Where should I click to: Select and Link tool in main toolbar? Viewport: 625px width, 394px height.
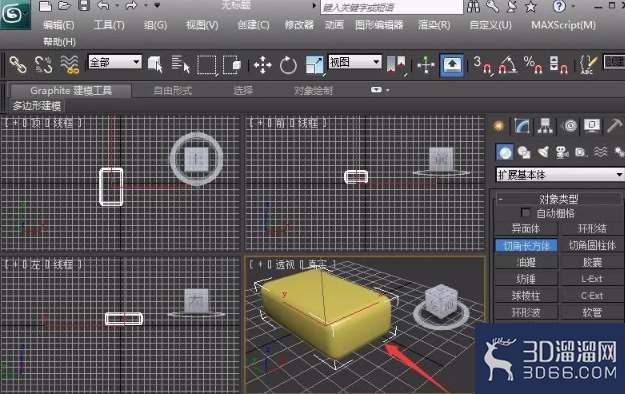pyautogui.click(x=18, y=65)
